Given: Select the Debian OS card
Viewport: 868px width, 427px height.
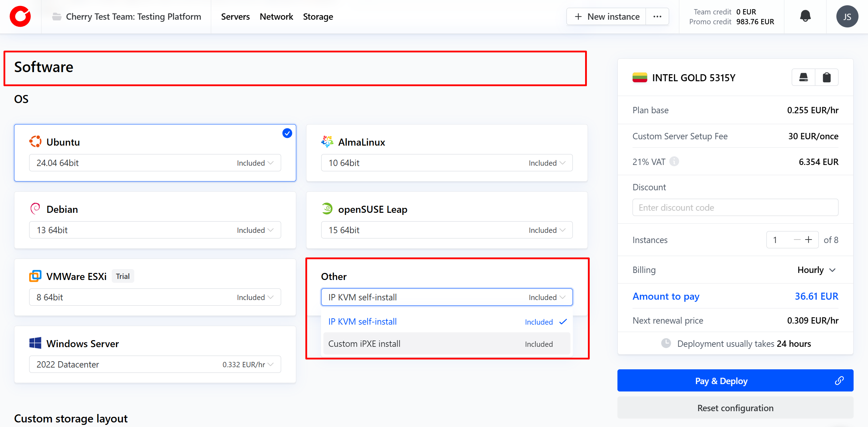Looking at the screenshot, I should pos(155,209).
